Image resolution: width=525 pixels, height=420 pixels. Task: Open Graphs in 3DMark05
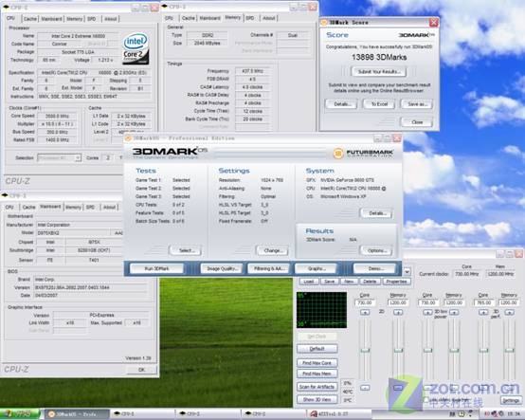tap(316, 268)
